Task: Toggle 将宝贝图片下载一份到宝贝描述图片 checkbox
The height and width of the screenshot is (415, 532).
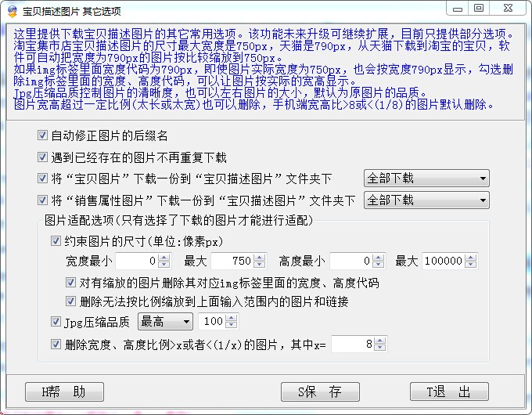Action: [x=42, y=179]
